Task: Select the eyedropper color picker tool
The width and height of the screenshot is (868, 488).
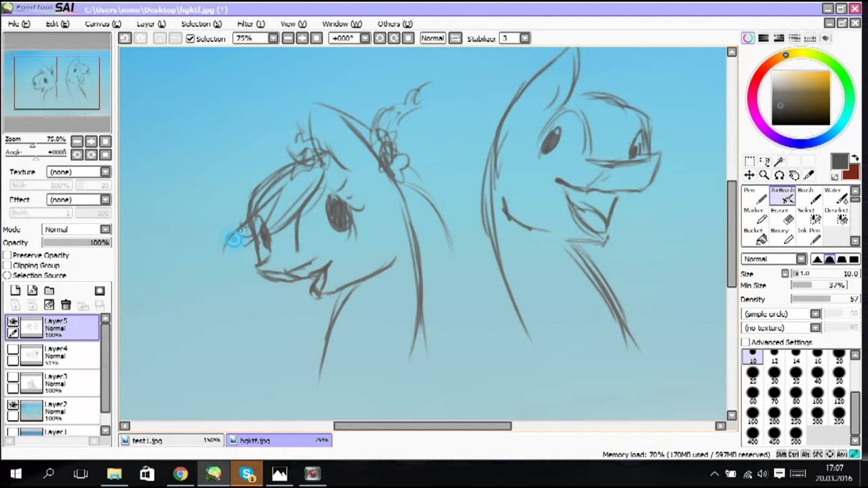Action: (x=808, y=176)
